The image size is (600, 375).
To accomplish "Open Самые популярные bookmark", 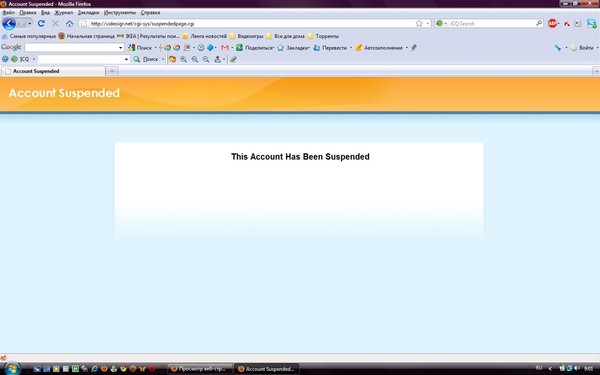I will (x=29, y=36).
